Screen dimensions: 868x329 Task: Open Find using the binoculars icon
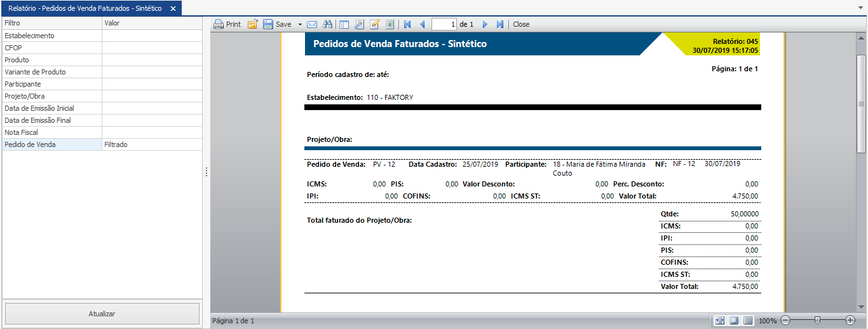click(x=328, y=24)
